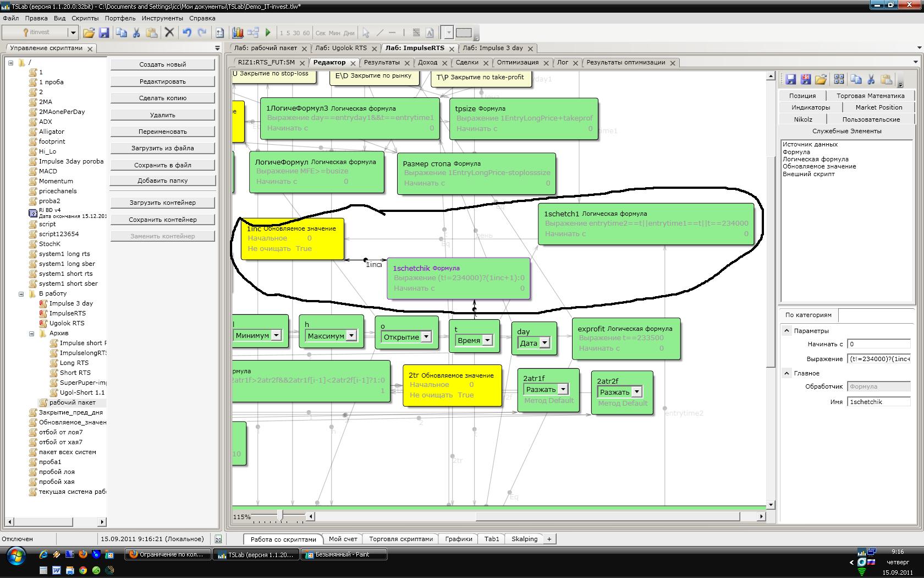Open Firefox from the taskbar quick launch
The height and width of the screenshot is (578, 924).
83,555
